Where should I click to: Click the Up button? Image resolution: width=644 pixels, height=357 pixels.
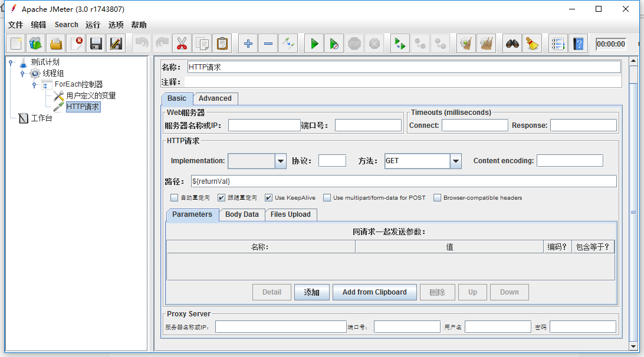click(x=473, y=292)
